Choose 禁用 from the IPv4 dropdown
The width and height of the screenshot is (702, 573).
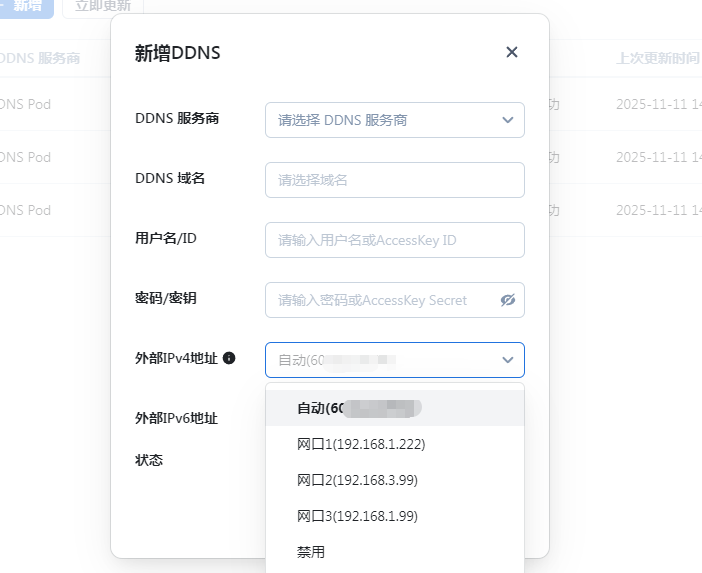point(311,552)
